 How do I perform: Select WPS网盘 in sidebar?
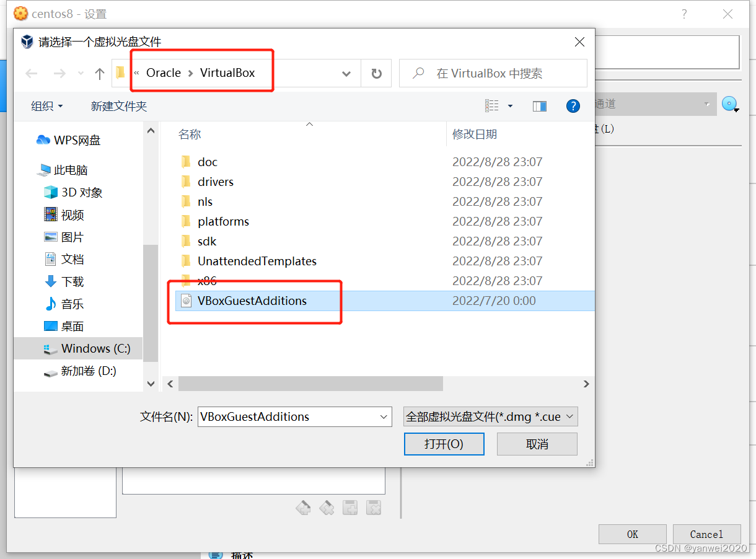click(68, 140)
